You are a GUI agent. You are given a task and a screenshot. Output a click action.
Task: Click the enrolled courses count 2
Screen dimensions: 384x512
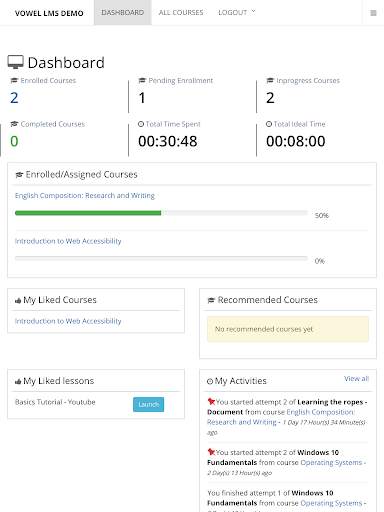14,98
